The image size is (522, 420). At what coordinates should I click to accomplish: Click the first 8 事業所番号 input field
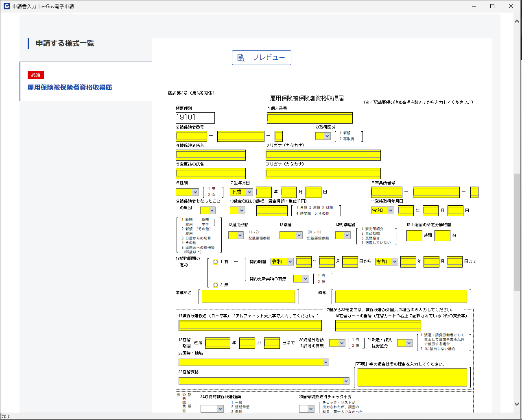[x=387, y=192]
